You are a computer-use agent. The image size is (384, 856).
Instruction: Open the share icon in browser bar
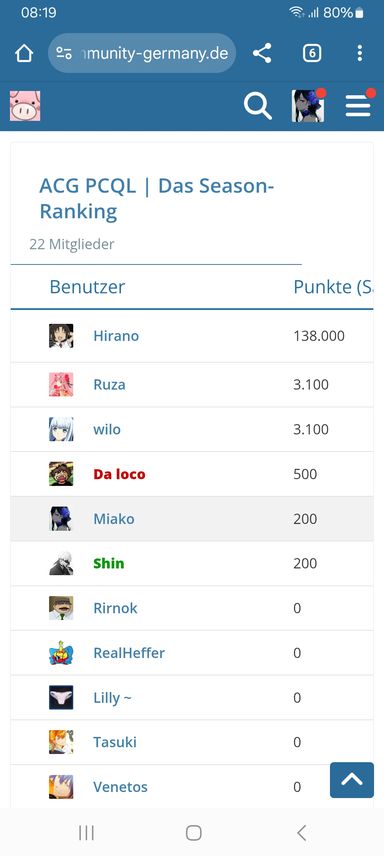tap(262, 54)
